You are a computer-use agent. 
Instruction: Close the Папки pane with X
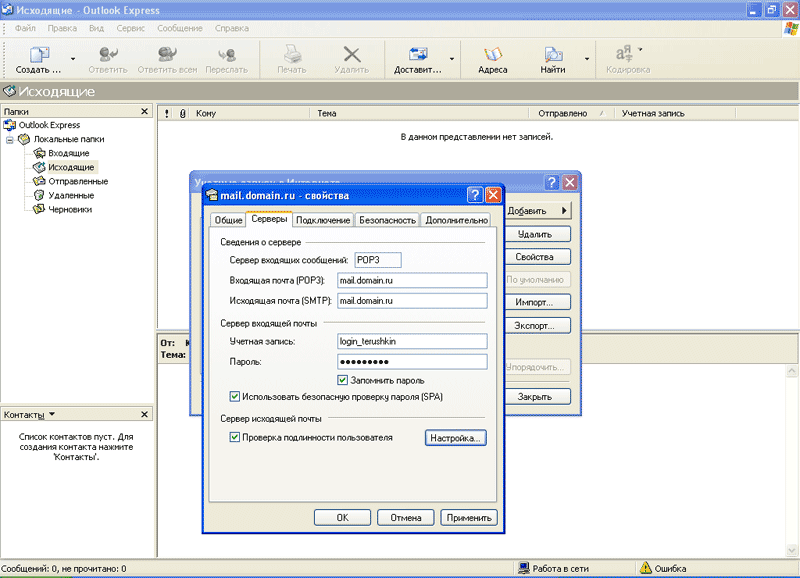tap(144, 111)
